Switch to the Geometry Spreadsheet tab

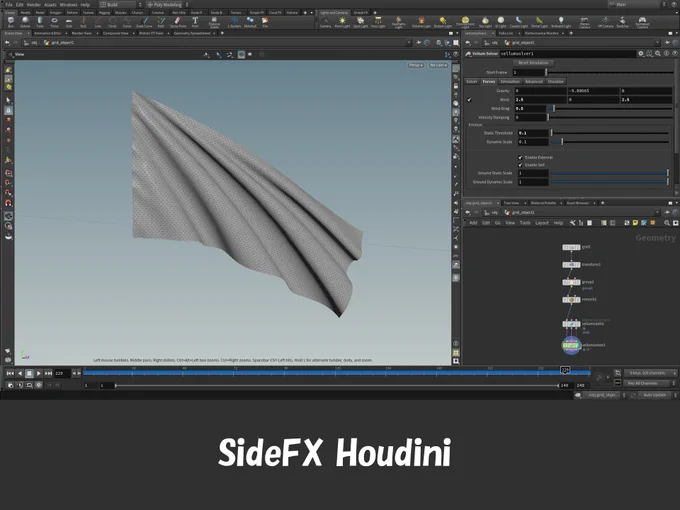click(192, 33)
